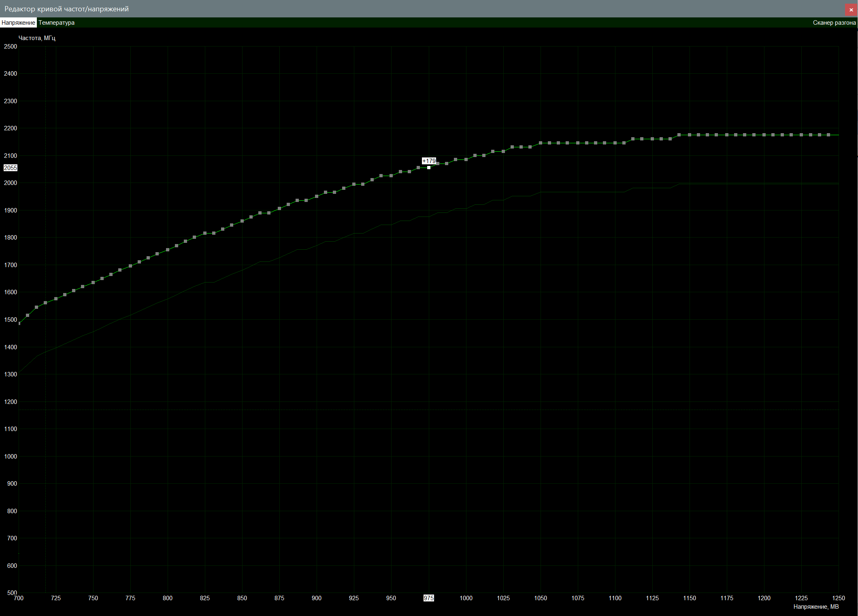Switch to the Температура tab
The height and width of the screenshot is (616, 858).
click(x=56, y=23)
